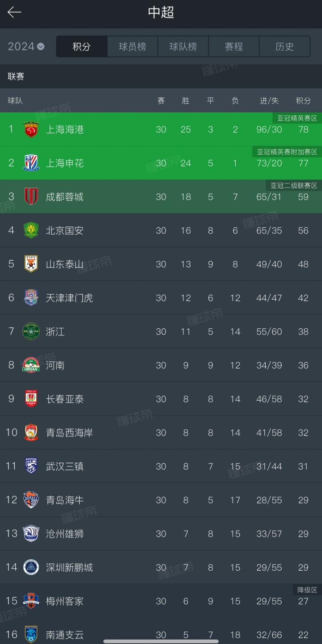The image size is (322, 644).
Task: Open the 赛程 tab
Action: pos(234,47)
